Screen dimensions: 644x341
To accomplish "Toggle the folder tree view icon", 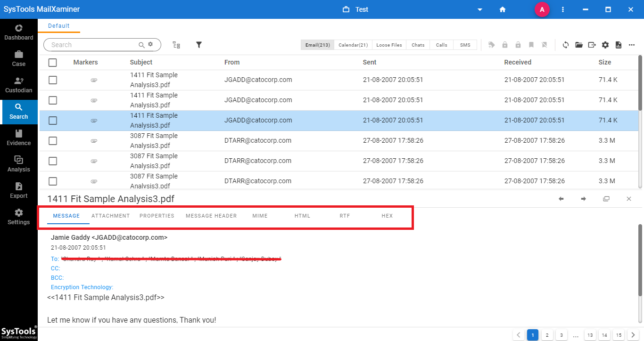I will (x=176, y=45).
